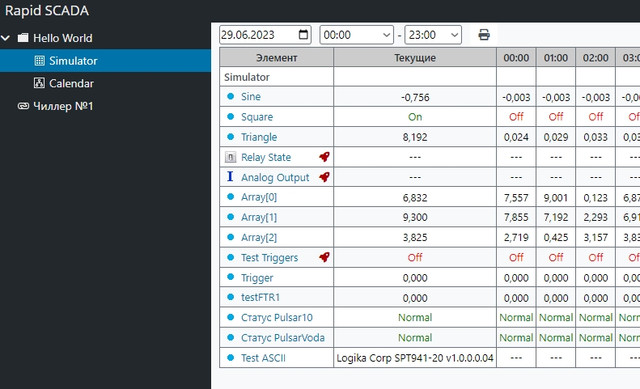Click the blue dot beside Trigger
Viewport: 640px width, 389px height.
pos(231,277)
